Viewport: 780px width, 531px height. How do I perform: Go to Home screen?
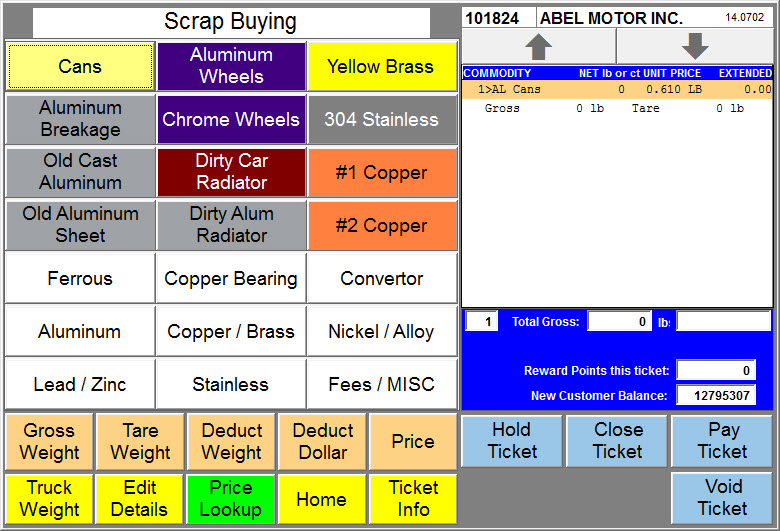[322, 499]
